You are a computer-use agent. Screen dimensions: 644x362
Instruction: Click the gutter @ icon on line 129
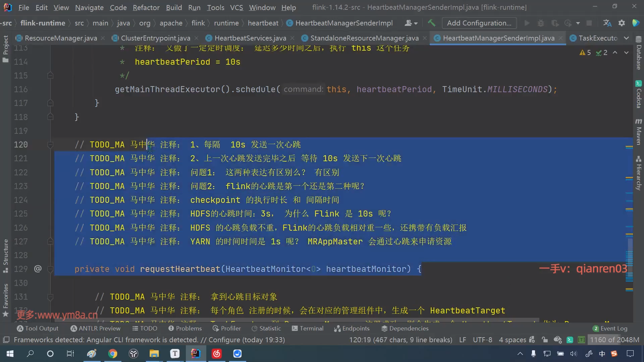coord(38,269)
